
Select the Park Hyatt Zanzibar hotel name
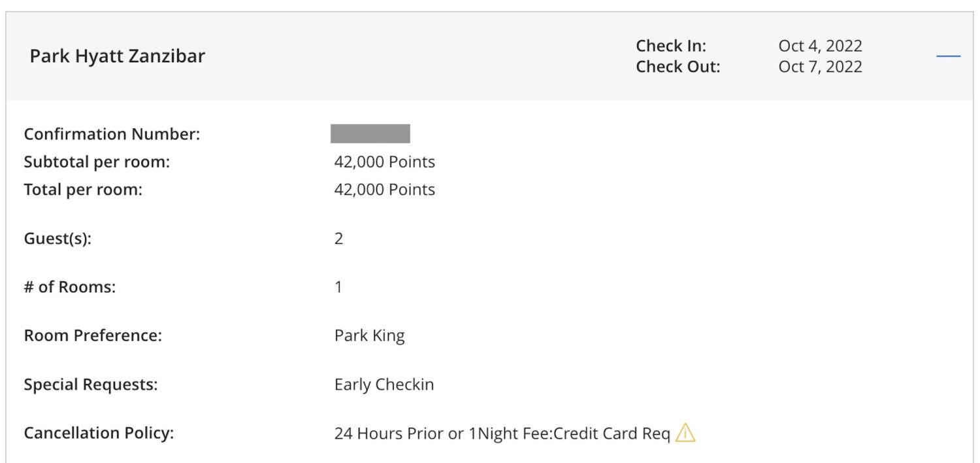click(x=117, y=56)
